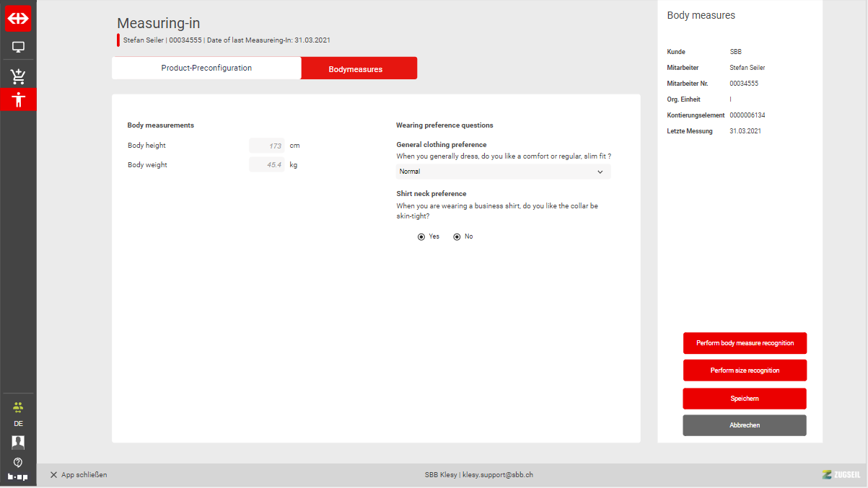The image size is (868, 488).
Task: Open the add-to-cart shopping icon
Action: [18, 76]
